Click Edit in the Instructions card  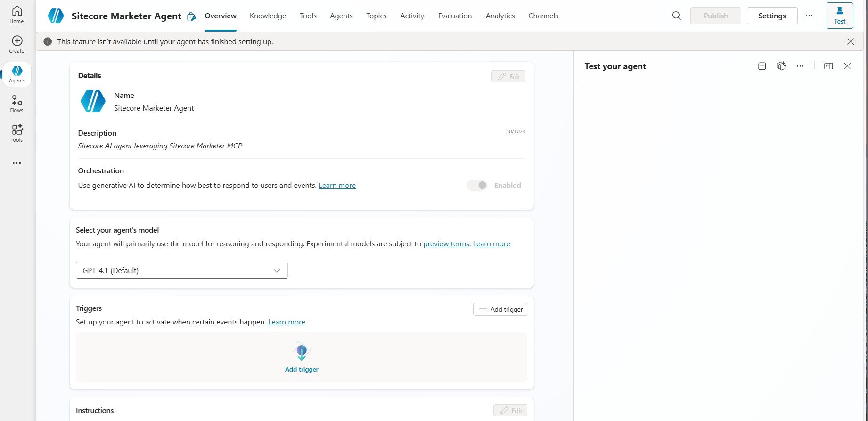tap(510, 410)
